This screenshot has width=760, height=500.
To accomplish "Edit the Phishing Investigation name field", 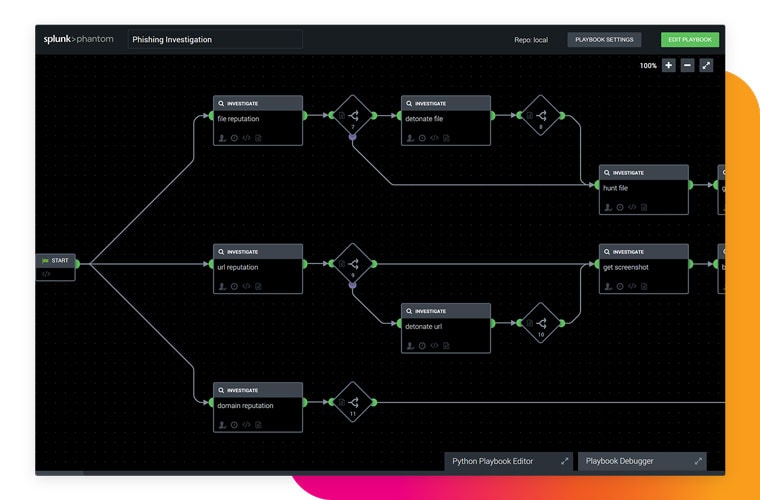I will point(215,40).
